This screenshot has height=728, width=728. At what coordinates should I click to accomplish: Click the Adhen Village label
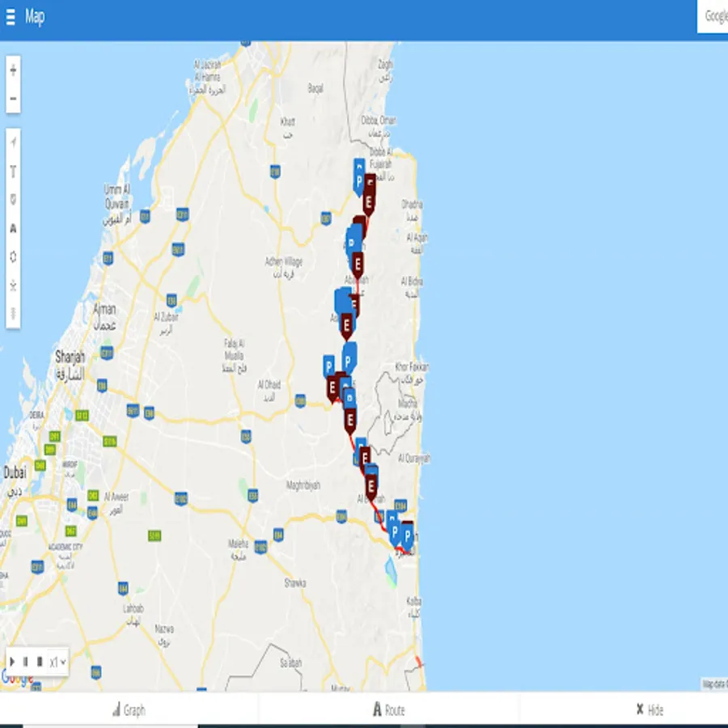284,267
